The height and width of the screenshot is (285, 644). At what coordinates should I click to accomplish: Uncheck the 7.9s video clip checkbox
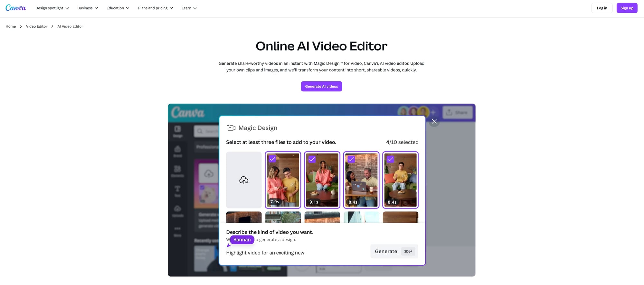(272, 159)
